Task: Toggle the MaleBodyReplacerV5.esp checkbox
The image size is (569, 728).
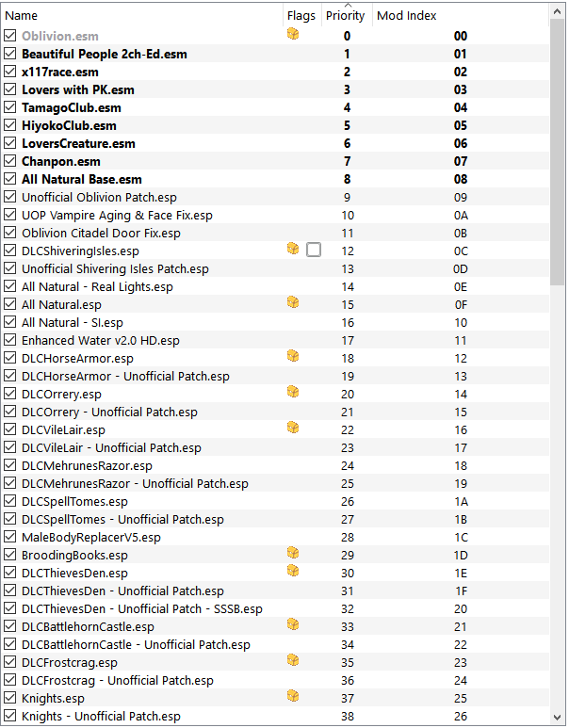Action: click(x=9, y=537)
